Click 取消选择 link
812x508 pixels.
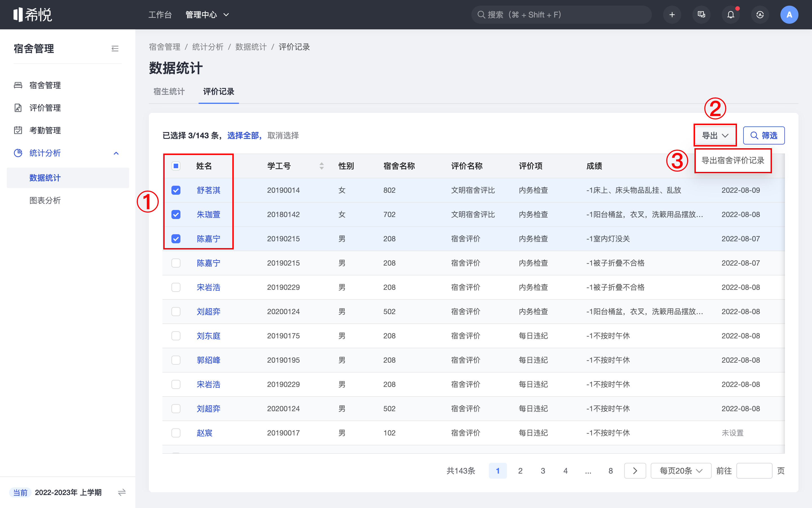(283, 135)
